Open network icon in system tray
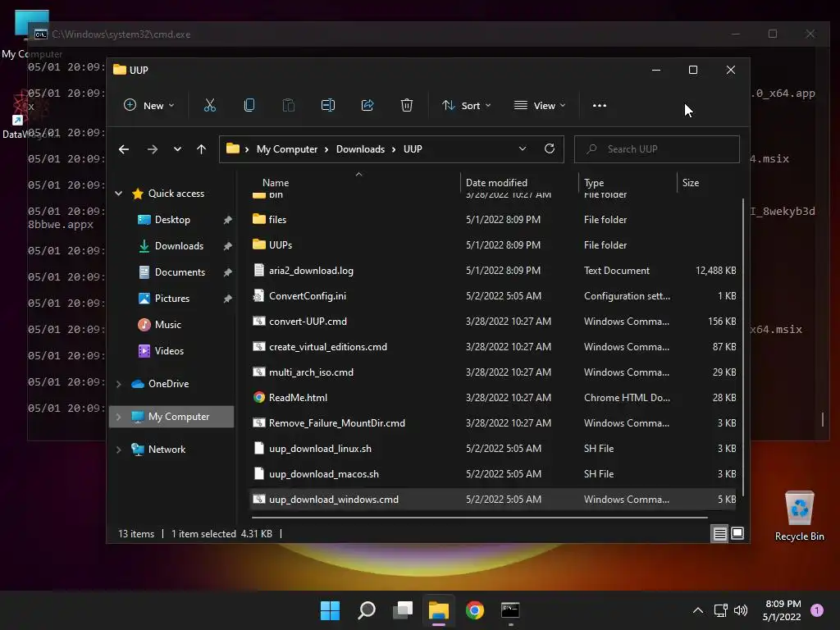 pyautogui.click(x=720, y=610)
